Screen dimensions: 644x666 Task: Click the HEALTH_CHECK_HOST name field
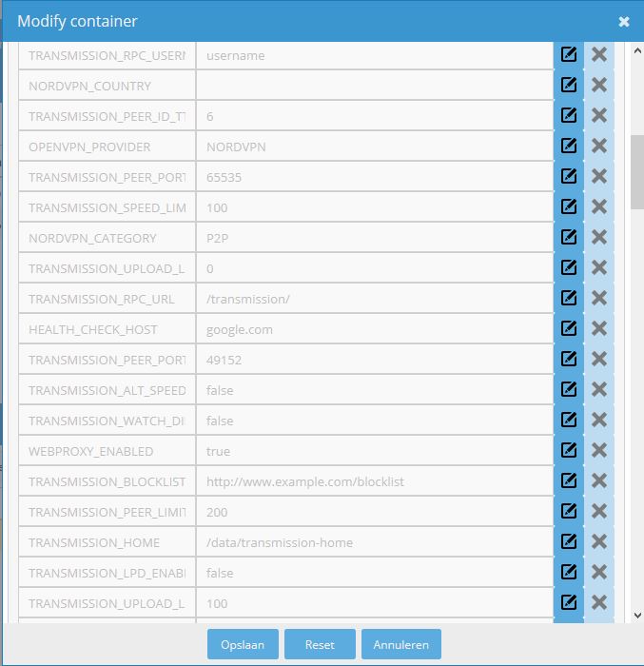(x=107, y=329)
